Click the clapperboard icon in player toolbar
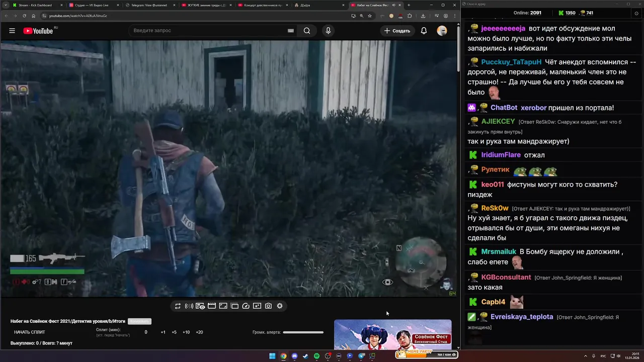 click(x=212, y=306)
